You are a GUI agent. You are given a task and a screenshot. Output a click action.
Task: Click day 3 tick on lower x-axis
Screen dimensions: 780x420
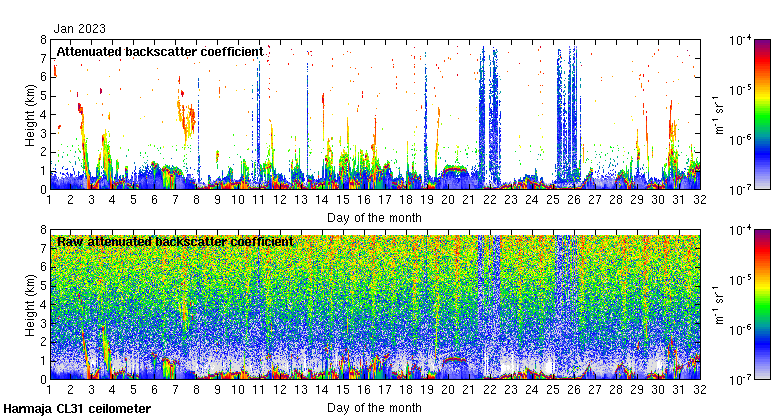[x=92, y=390]
